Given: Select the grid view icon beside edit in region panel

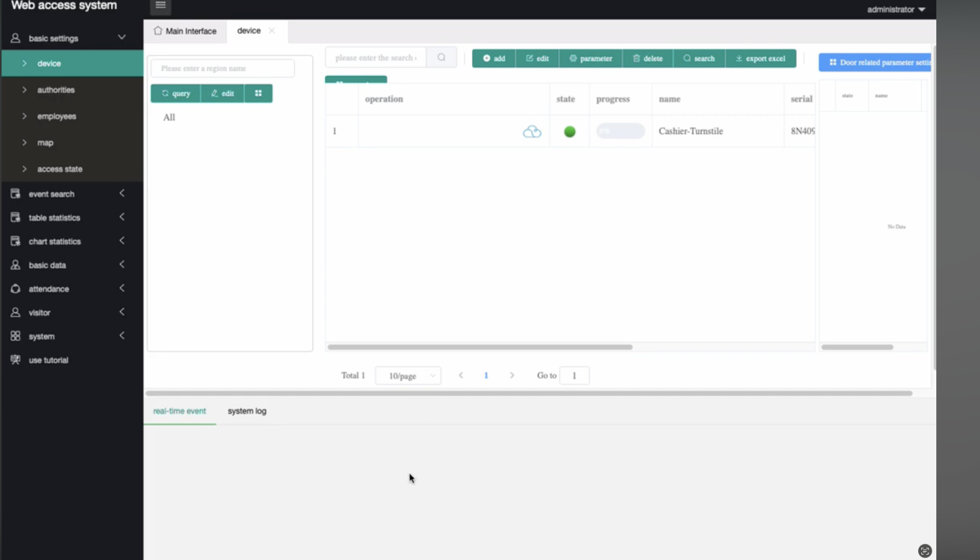Looking at the screenshot, I should 259,93.
